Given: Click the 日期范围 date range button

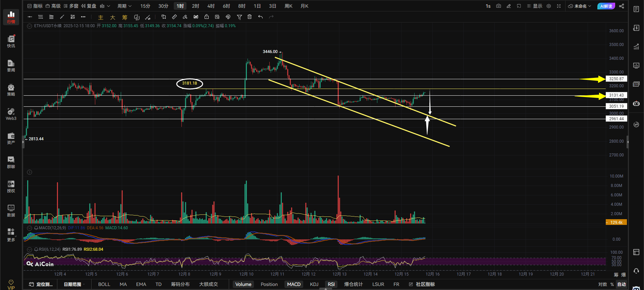Looking at the screenshot, I should point(72,284).
